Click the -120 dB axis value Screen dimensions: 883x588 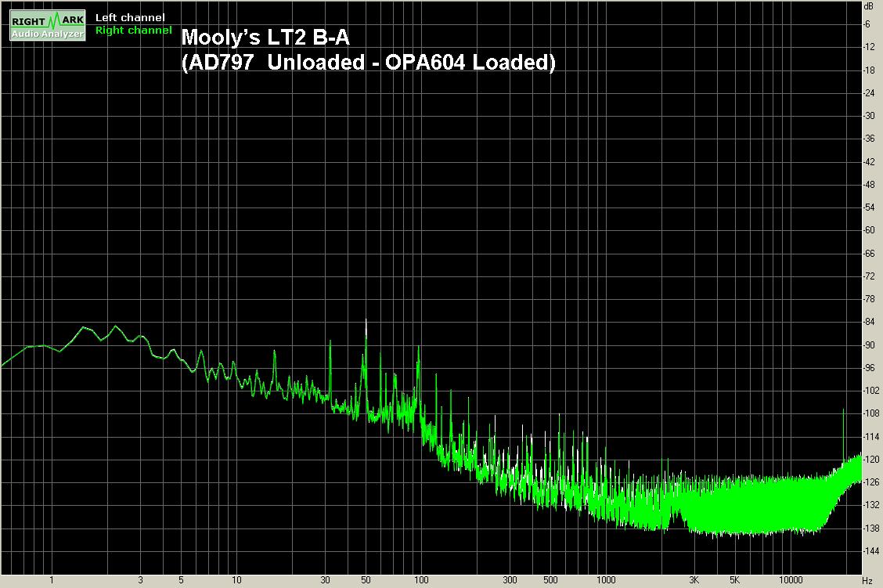pos(871,460)
